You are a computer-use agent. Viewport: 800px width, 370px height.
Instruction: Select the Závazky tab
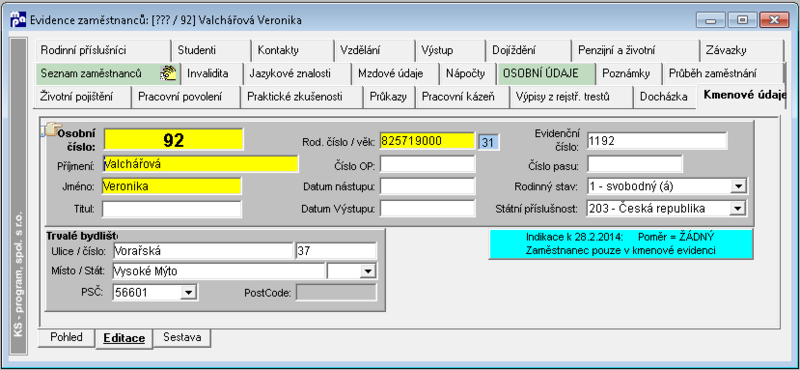(741, 51)
